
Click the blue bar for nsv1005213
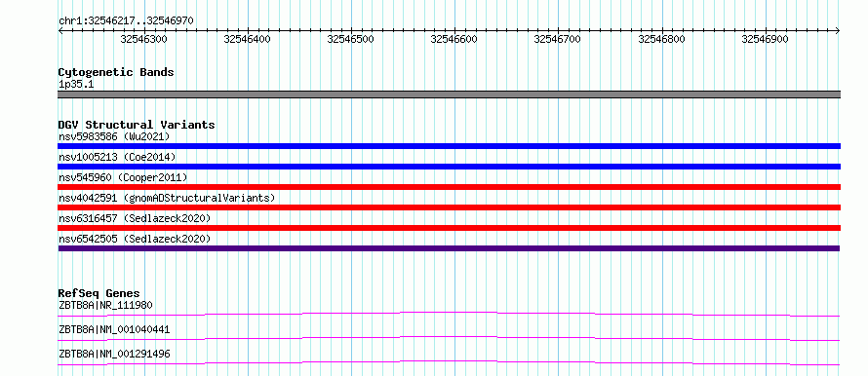pyautogui.click(x=450, y=167)
